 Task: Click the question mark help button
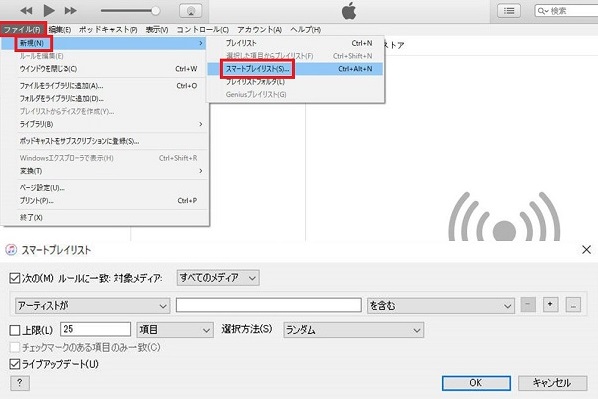click(20, 383)
